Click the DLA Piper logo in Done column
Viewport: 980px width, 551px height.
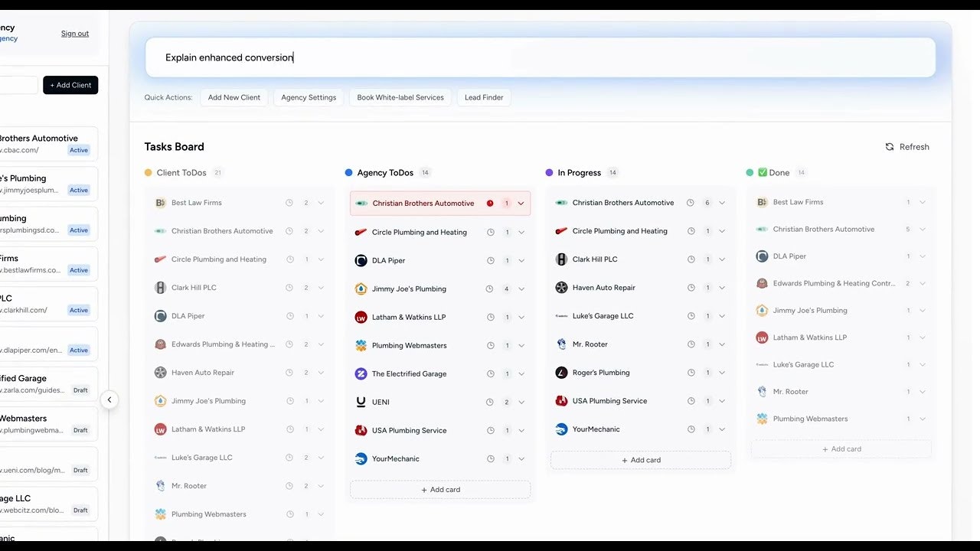pos(762,256)
